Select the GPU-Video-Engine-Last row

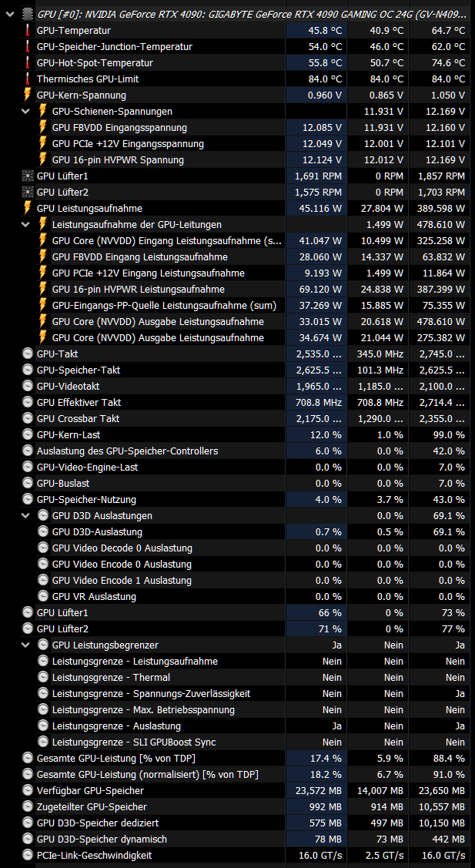click(x=88, y=467)
